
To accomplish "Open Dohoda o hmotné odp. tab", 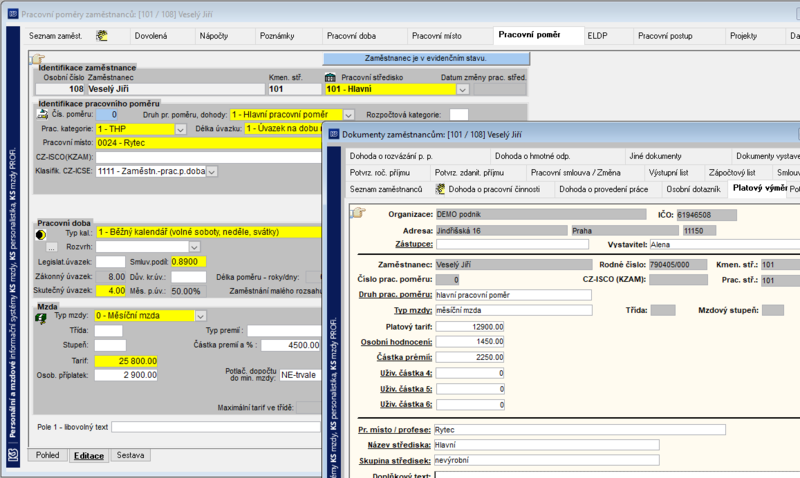I will 532,156.
